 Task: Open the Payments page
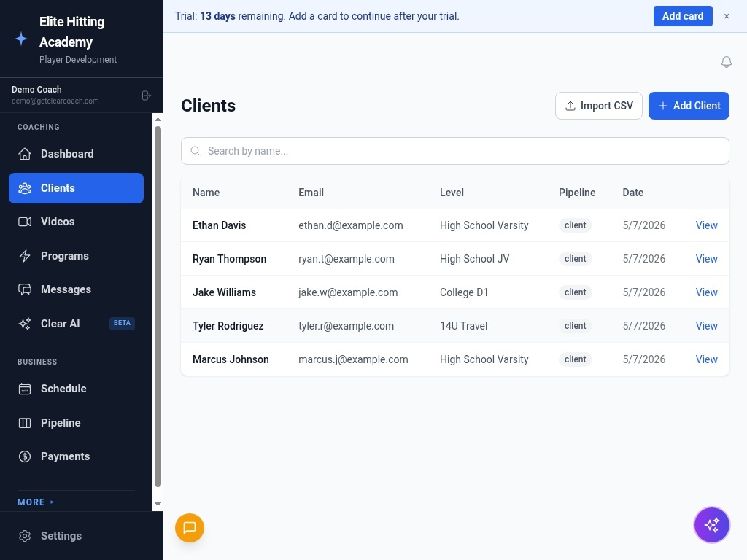[76, 456]
